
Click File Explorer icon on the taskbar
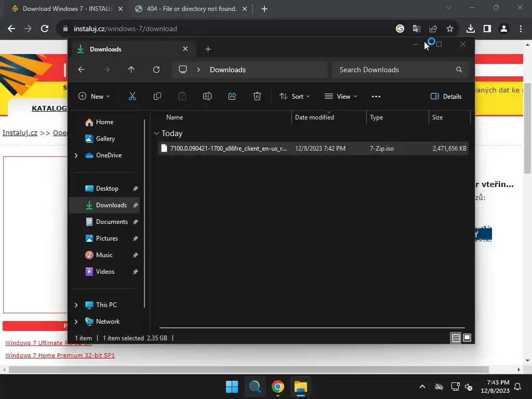pos(301,387)
